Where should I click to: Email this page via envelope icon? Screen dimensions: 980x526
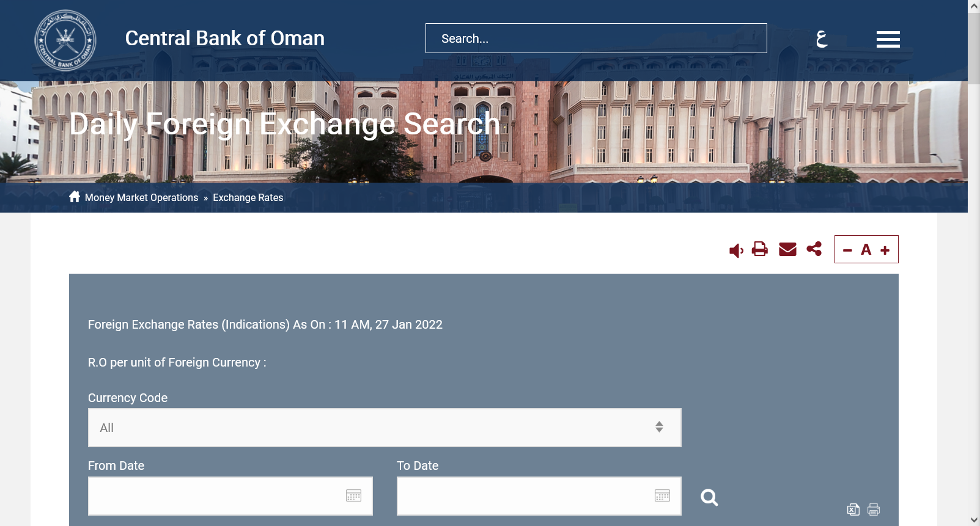pos(787,249)
